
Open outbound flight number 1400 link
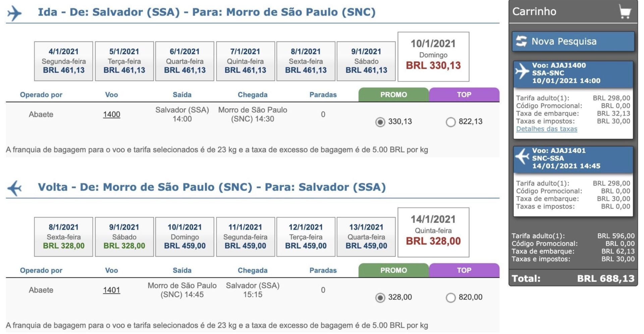coord(111,114)
